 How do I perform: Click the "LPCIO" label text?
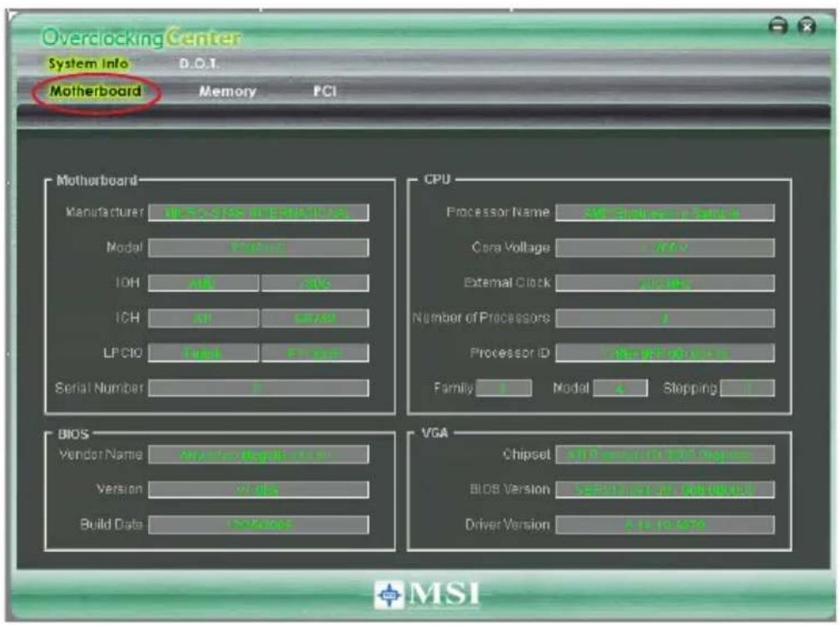coord(122,353)
